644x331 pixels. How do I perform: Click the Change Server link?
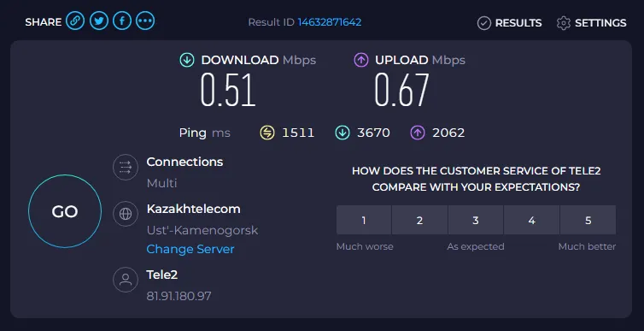190,249
